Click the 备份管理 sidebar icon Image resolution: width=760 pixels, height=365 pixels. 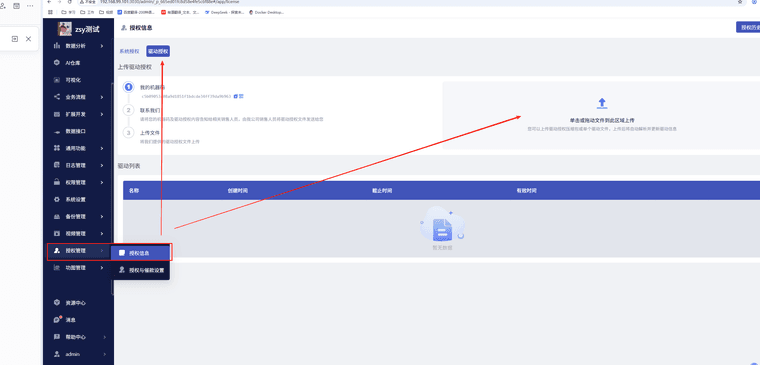[x=57, y=216]
